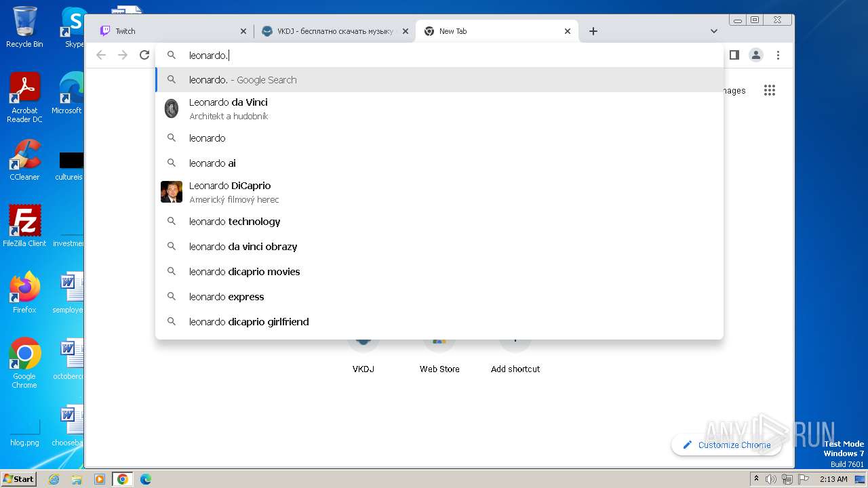Image resolution: width=868 pixels, height=488 pixels.
Task: Switch to the VKDJ tab
Action: click(x=334, y=31)
